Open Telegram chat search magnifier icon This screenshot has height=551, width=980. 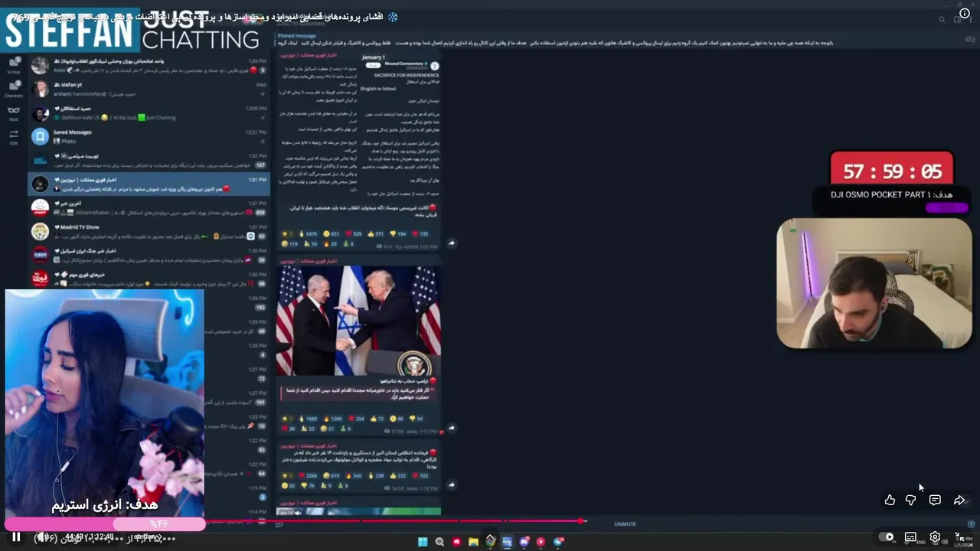(942, 19)
